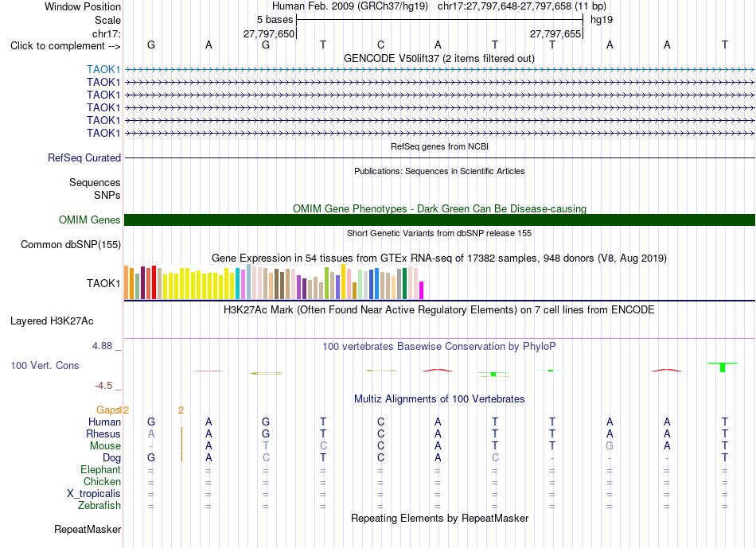Click the G base in the Dog row
The image size is (756, 548).
pos(151,457)
